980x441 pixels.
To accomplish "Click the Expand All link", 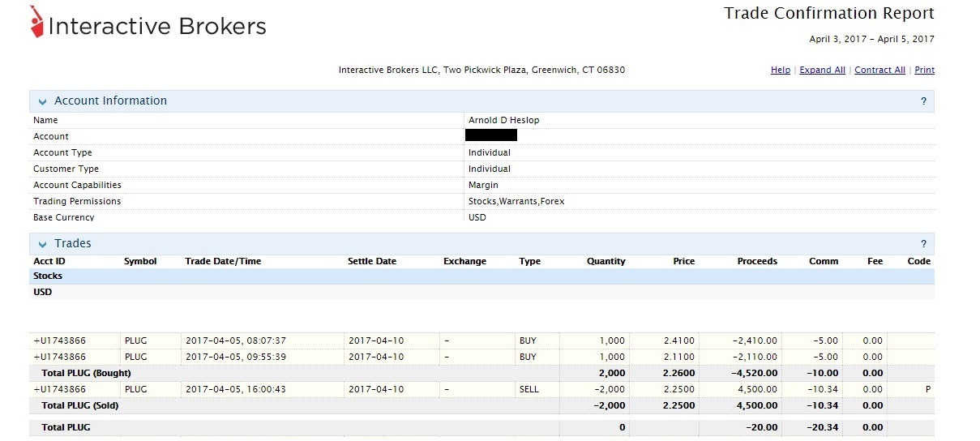I will click(x=822, y=71).
